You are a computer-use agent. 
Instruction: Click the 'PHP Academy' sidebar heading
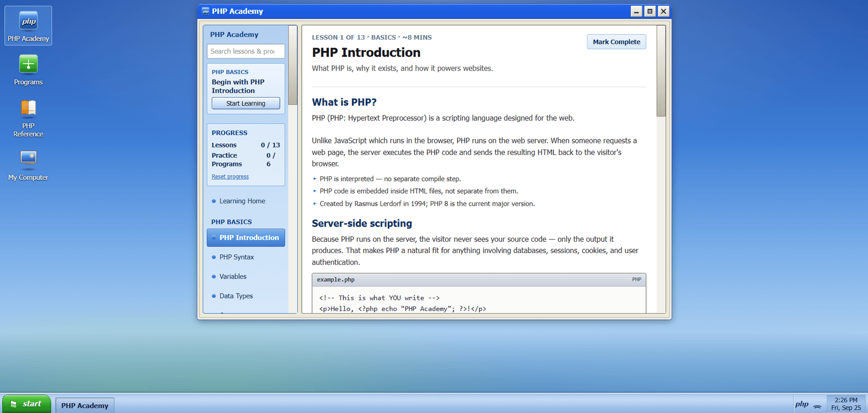[234, 34]
